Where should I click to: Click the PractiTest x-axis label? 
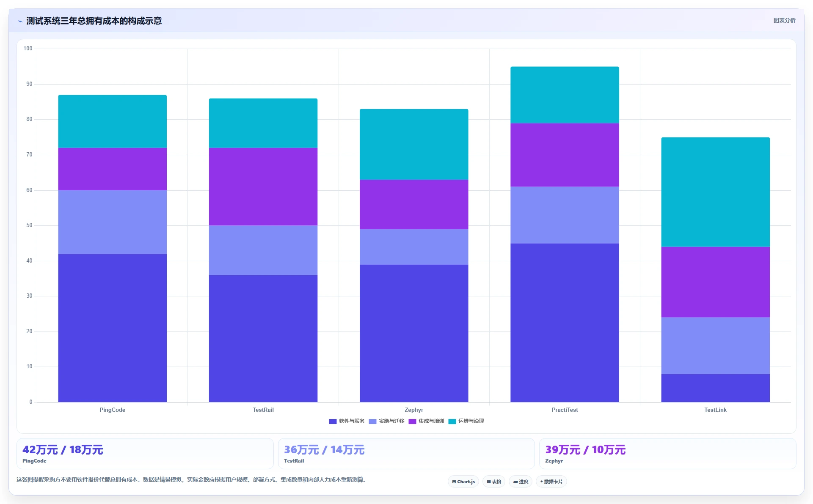coord(565,410)
